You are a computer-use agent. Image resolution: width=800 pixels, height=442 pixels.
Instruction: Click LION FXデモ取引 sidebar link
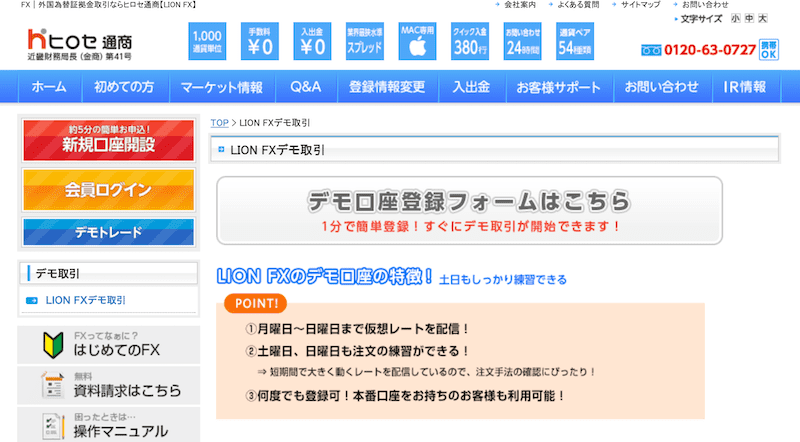coord(86,301)
